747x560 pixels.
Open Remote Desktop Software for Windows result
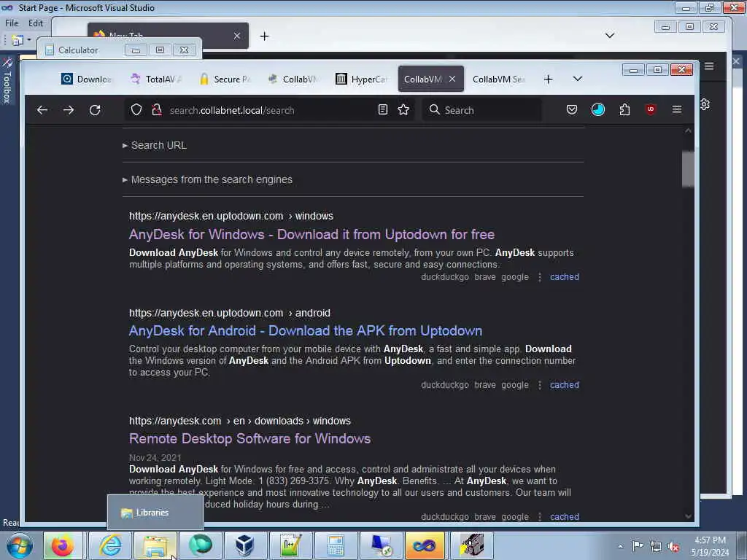(x=249, y=438)
